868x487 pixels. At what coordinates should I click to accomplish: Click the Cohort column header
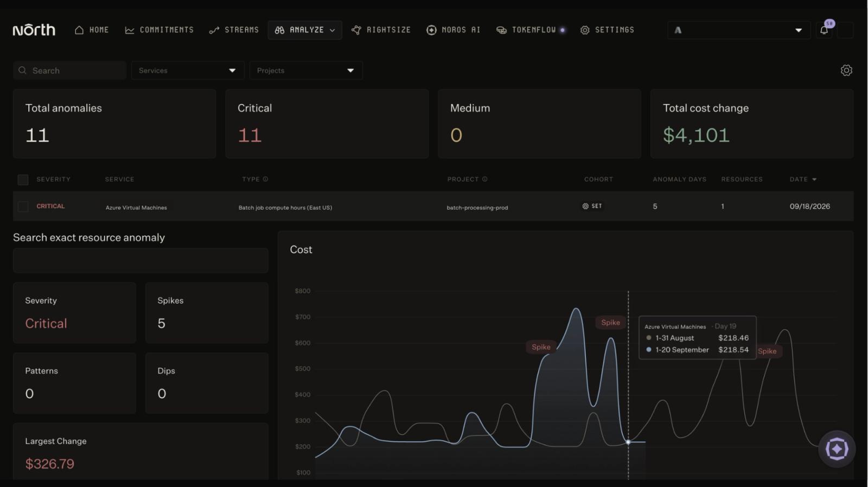coord(598,180)
